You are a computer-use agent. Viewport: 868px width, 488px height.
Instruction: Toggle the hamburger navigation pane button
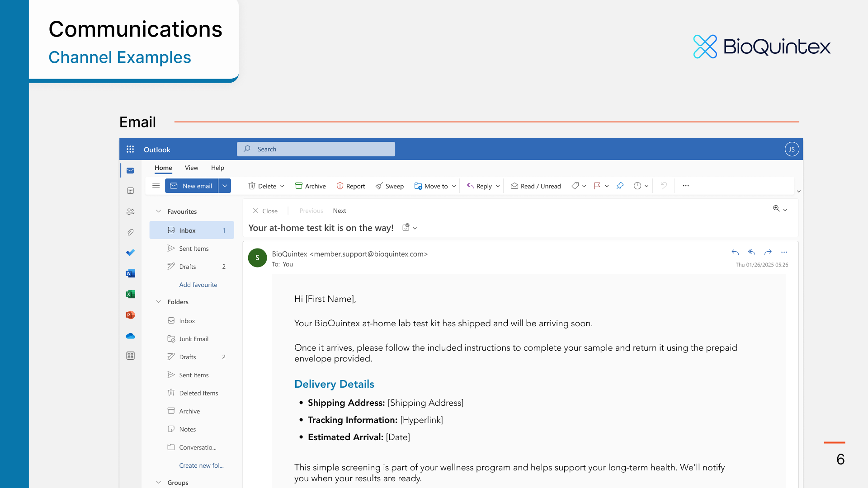click(x=156, y=186)
